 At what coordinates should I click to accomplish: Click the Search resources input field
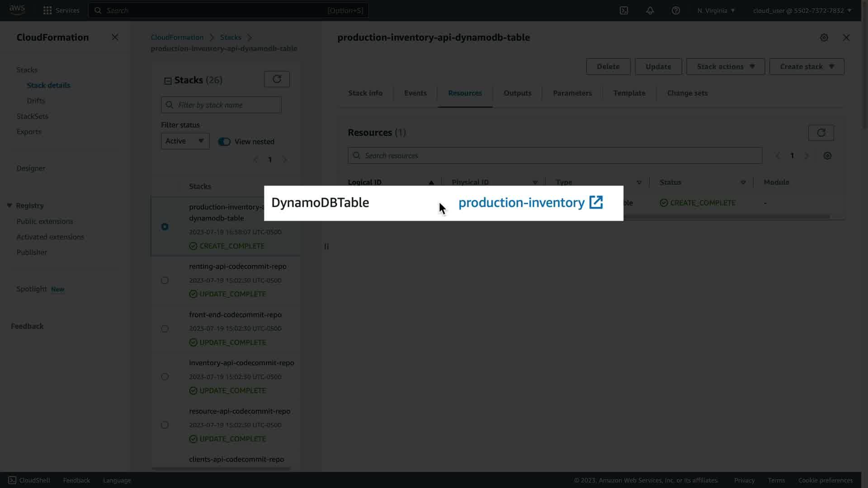[x=555, y=156]
